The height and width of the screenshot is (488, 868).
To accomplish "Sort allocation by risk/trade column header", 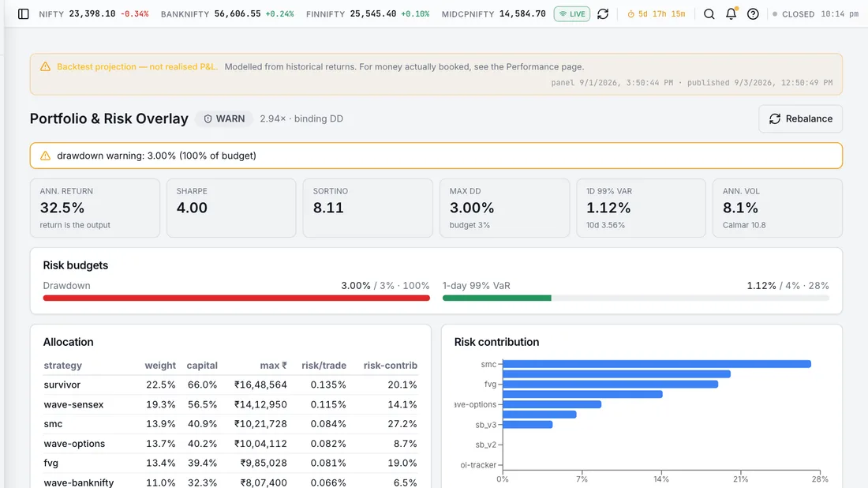I will pyautogui.click(x=324, y=366).
